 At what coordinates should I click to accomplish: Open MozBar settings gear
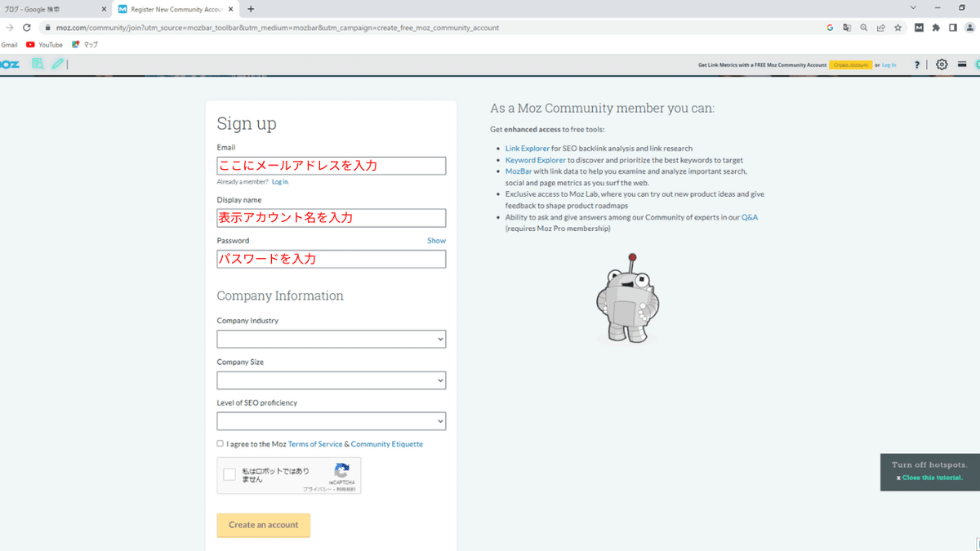[942, 64]
